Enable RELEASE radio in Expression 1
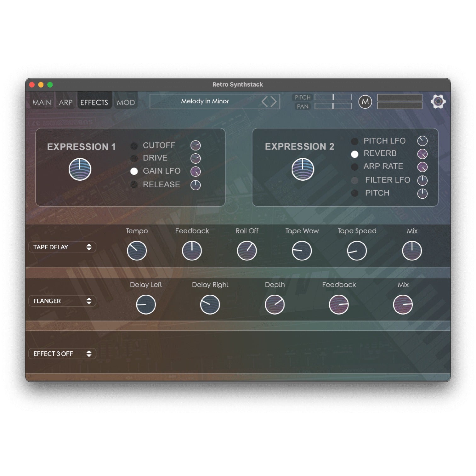This screenshot has width=476, height=476. click(x=134, y=185)
